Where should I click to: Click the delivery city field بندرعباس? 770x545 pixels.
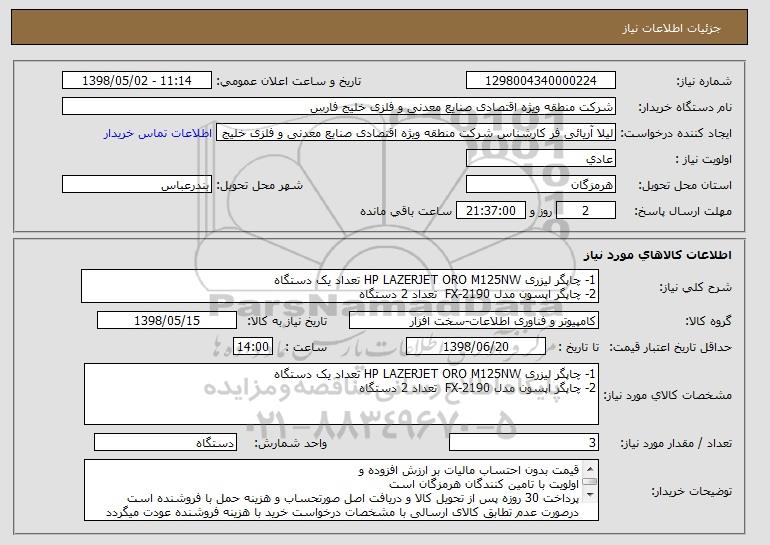click(x=137, y=185)
